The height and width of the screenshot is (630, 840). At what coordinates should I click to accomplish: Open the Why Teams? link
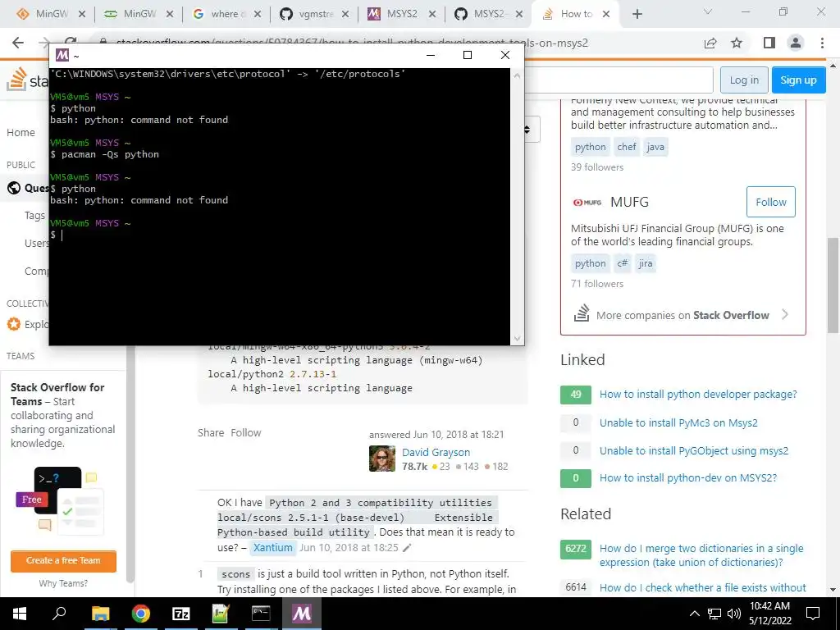coord(63,583)
